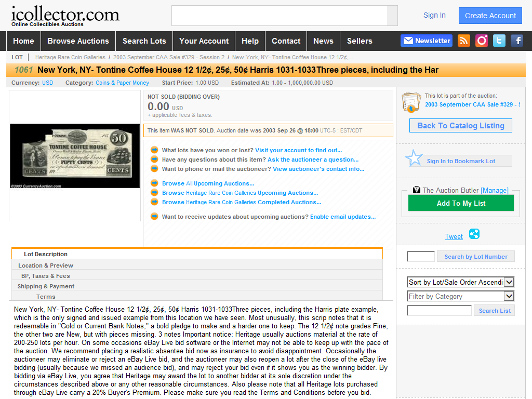532x399 pixels.
Task: Open the Sellers menu item
Action: point(360,41)
